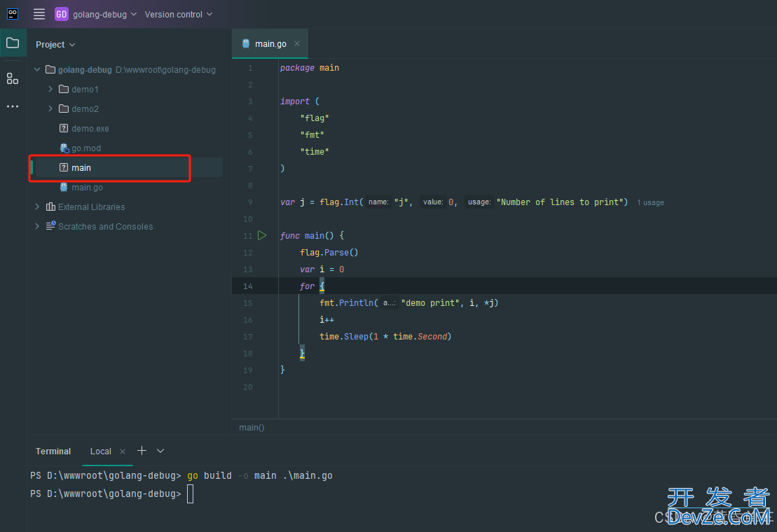Screen dimensions: 777x532
Task: Click the fmt.Println statement
Action: click(x=408, y=303)
